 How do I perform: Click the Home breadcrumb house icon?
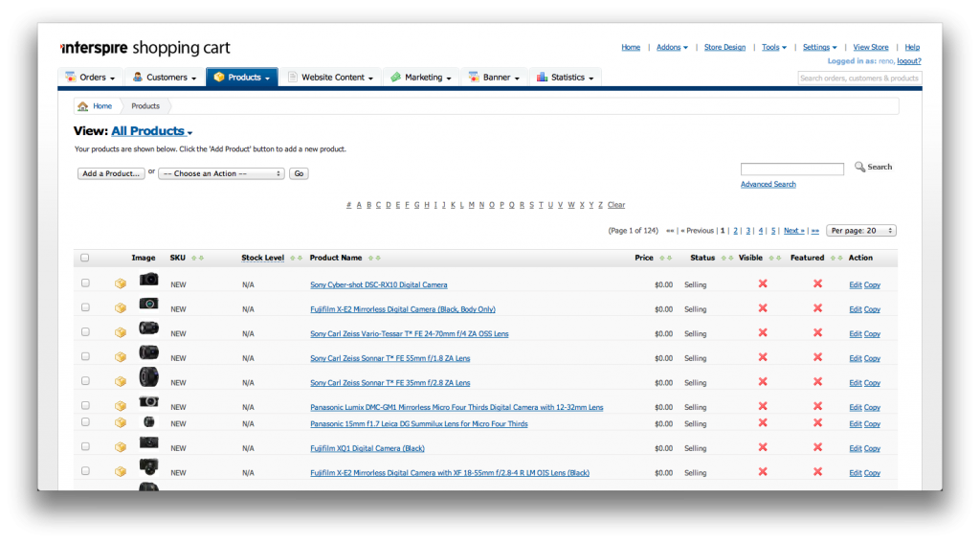tap(83, 106)
